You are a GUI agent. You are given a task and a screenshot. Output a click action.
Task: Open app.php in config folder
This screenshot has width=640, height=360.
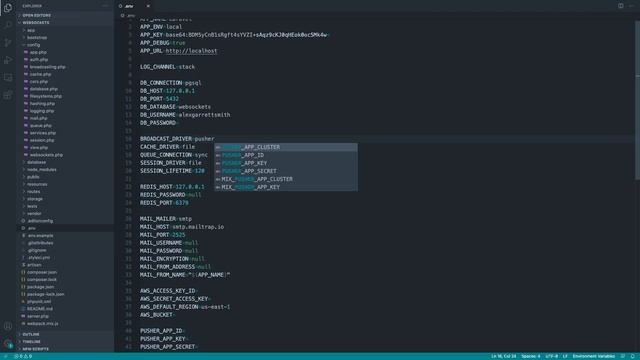(x=65, y=52)
